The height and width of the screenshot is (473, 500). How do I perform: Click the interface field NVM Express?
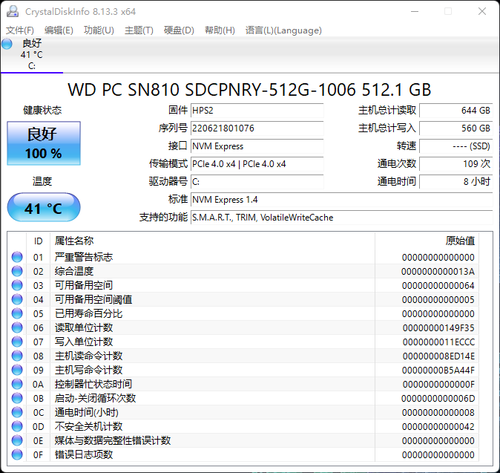[257, 146]
